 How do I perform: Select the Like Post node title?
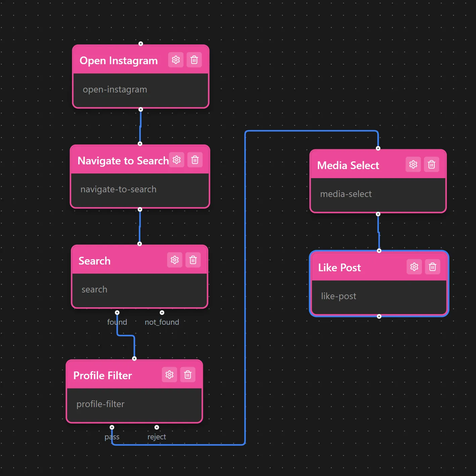coord(339,268)
